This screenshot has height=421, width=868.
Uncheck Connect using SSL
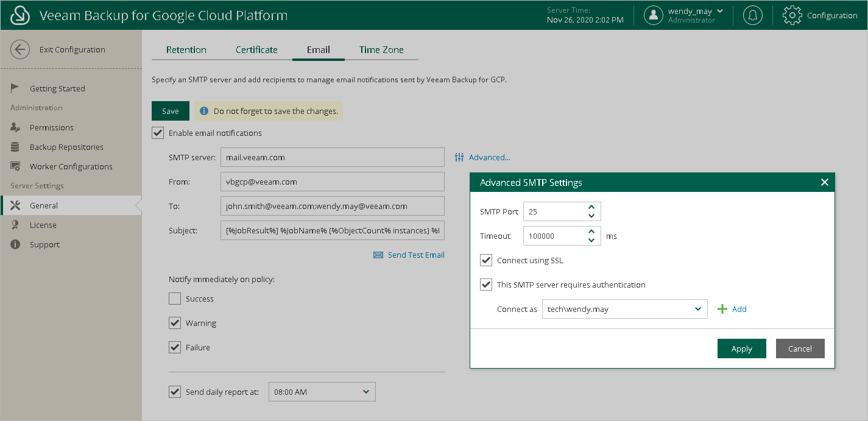486,260
